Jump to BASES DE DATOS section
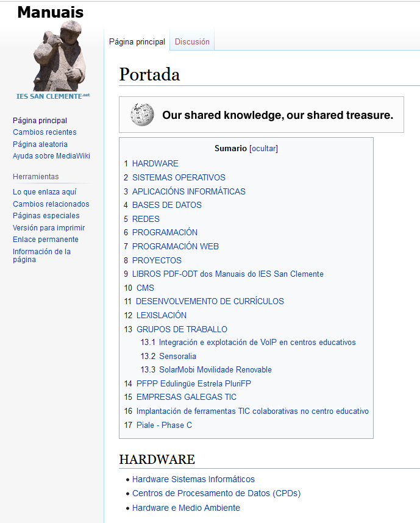 (x=166, y=205)
